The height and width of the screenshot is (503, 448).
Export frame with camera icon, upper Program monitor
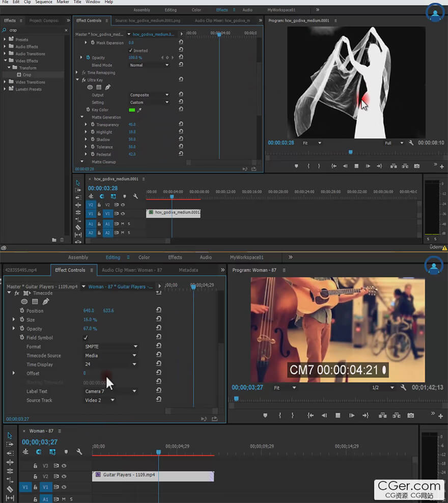tap(416, 166)
